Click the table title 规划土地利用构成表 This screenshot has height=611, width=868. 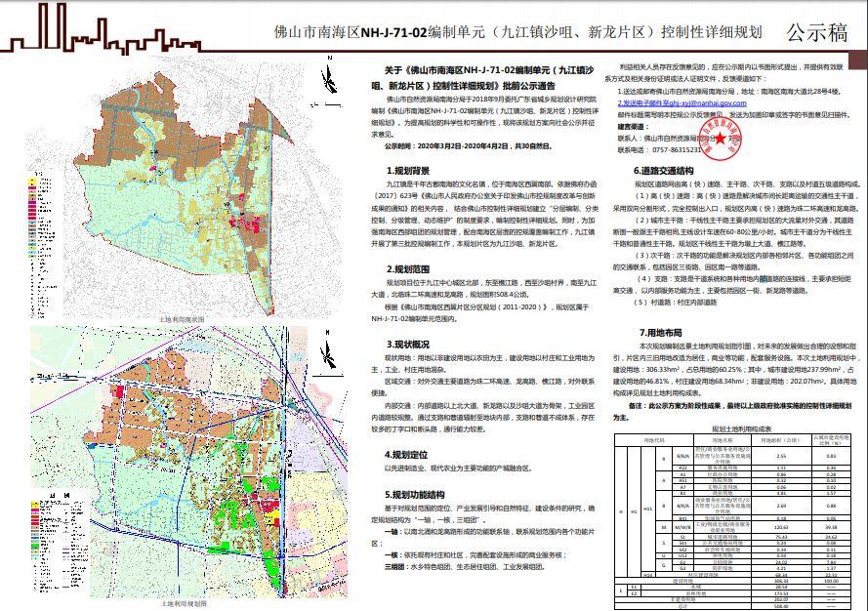point(741,428)
